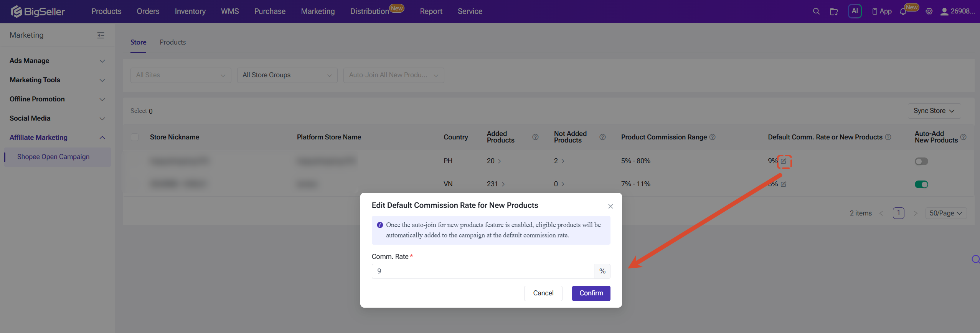The height and width of the screenshot is (333, 980).
Task: Edit default commission rate for PH store
Action: pos(784,161)
